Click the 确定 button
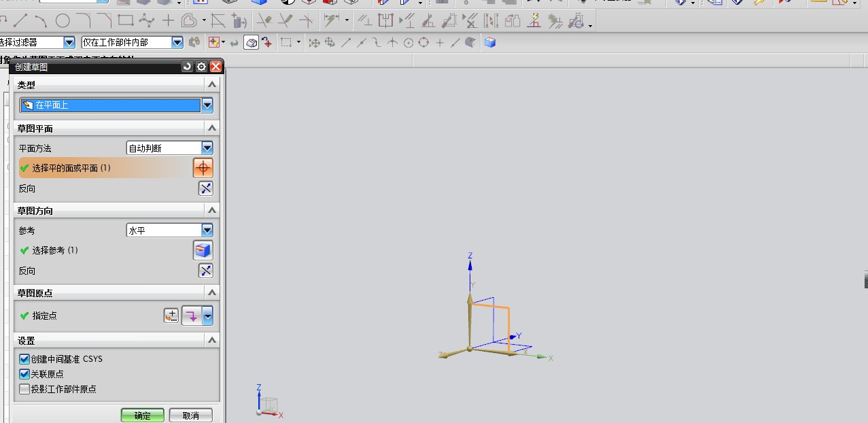868x423 pixels. coord(143,416)
